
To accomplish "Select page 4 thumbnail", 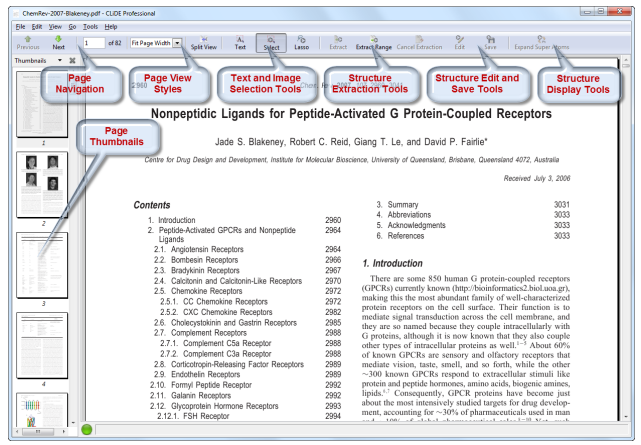I will 42,345.
